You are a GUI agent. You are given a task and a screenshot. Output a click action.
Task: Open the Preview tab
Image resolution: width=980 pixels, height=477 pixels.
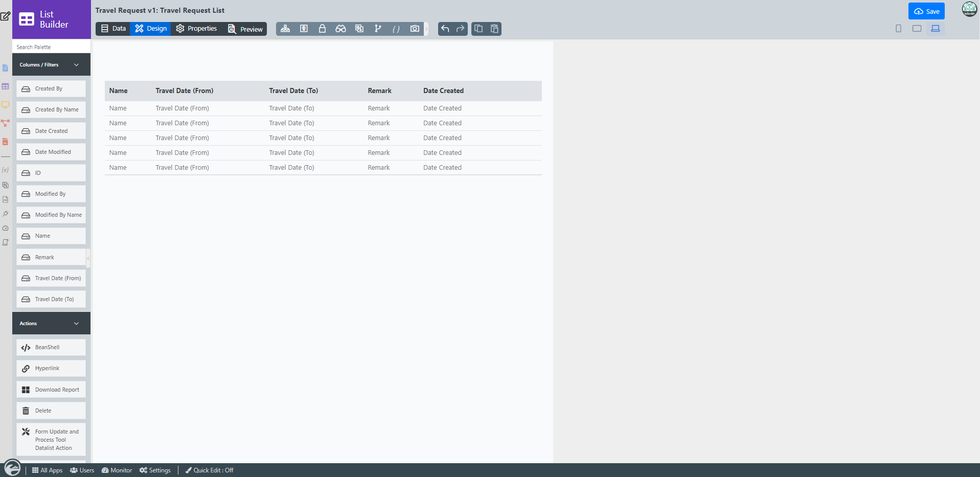click(x=245, y=29)
